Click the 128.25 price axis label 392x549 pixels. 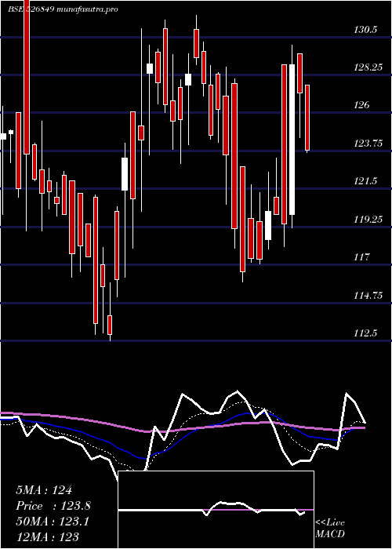click(368, 67)
